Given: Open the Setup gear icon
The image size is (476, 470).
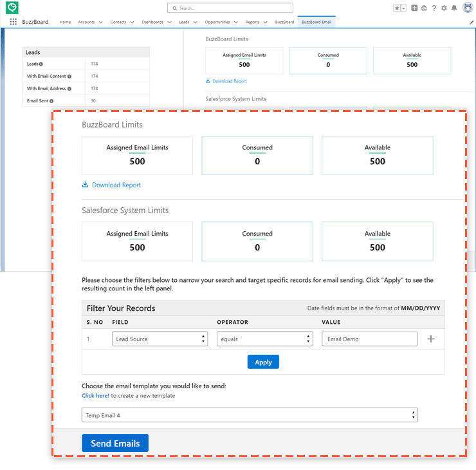Looking at the screenshot, I should point(444,8).
